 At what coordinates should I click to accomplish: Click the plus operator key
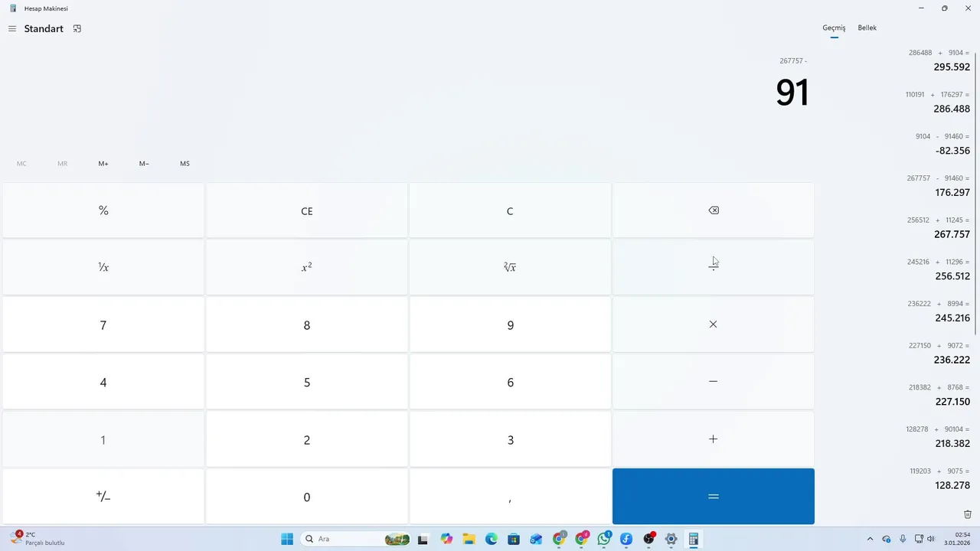point(714,439)
